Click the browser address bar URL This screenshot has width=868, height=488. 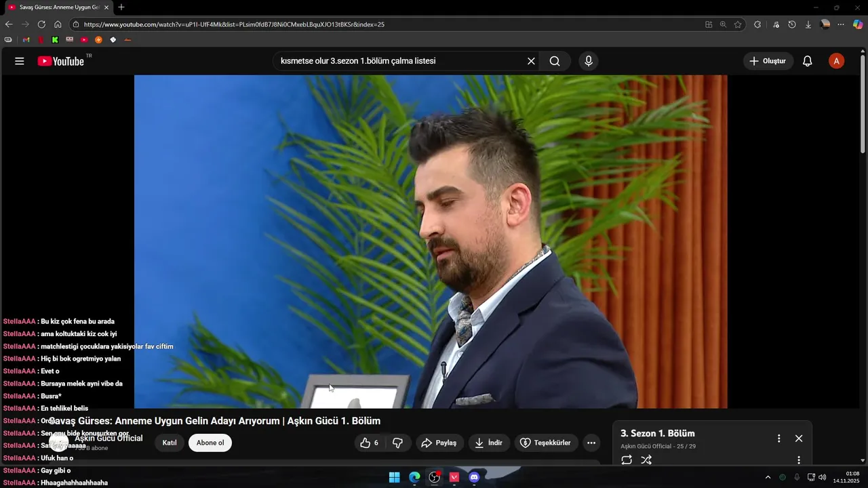coord(234,24)
